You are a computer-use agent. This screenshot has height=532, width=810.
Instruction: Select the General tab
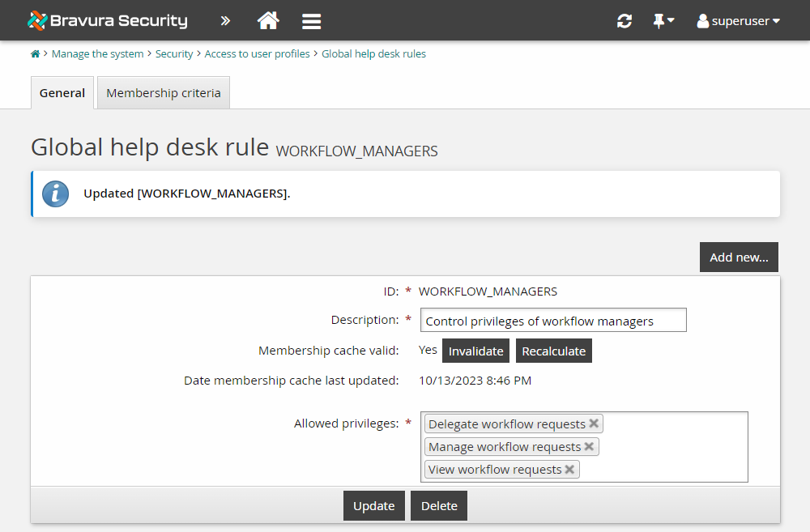[62, 92]
